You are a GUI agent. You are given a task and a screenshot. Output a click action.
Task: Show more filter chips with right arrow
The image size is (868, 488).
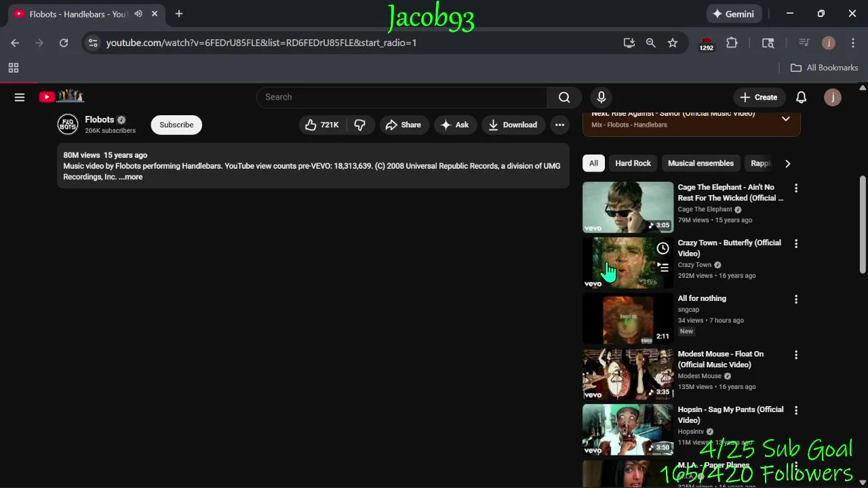(787, 163)
